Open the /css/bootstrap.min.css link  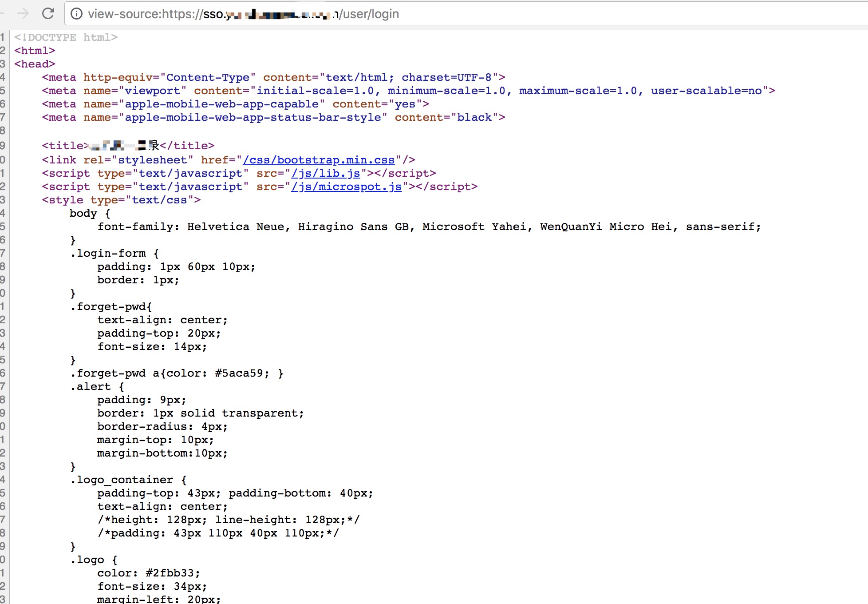pos(319,160)
